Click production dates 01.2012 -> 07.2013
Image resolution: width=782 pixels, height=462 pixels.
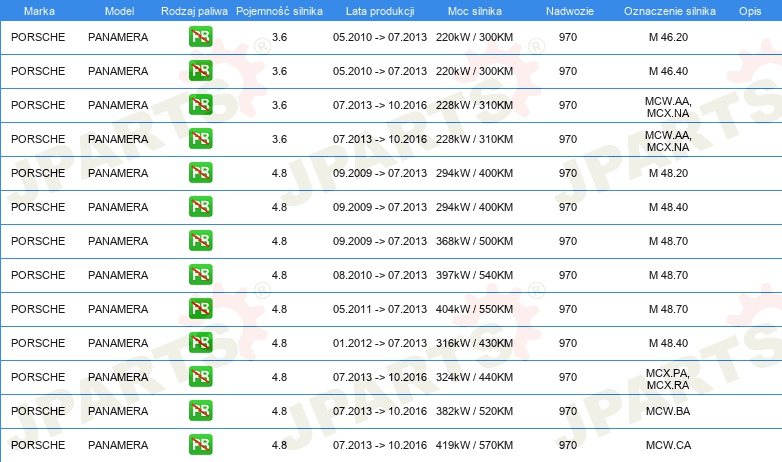coord(380,343)
